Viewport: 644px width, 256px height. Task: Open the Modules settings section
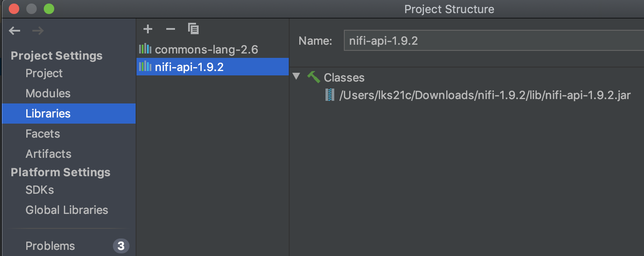(x=48, y=93)
